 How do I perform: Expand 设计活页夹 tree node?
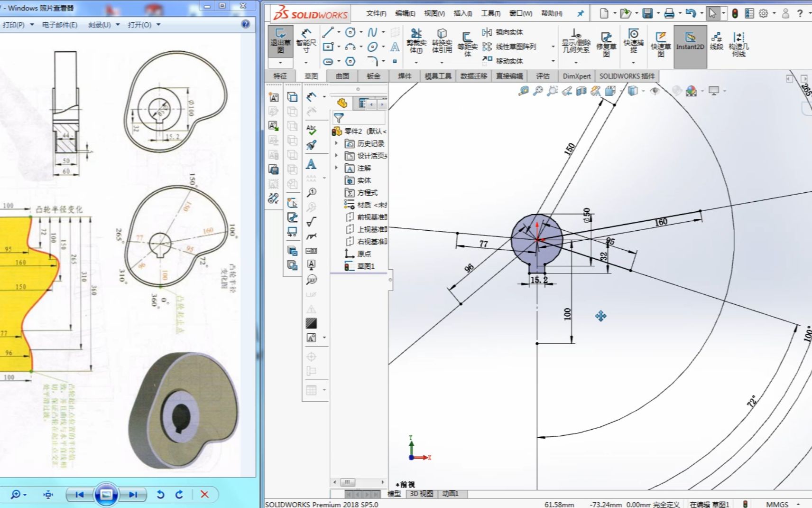(x=337, y=155)
